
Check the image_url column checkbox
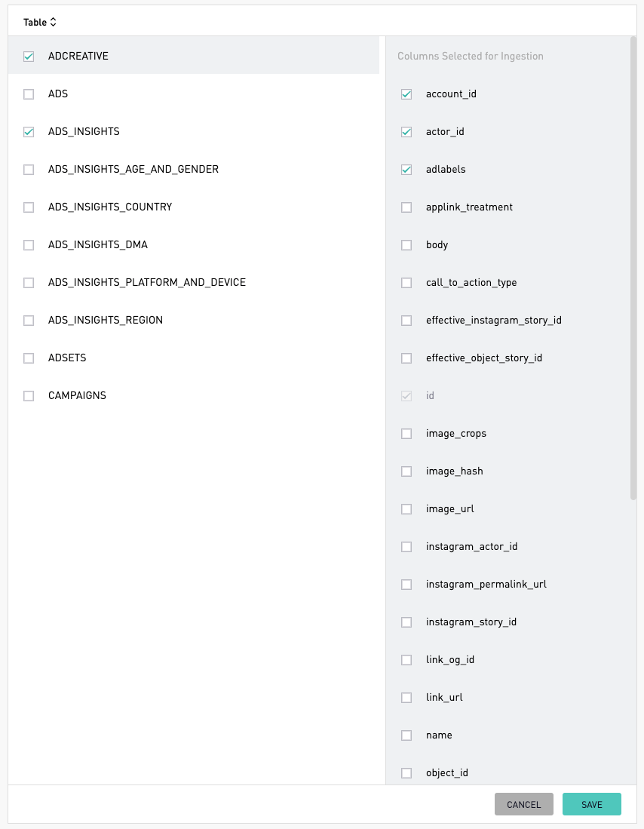(x=406, y=509)
